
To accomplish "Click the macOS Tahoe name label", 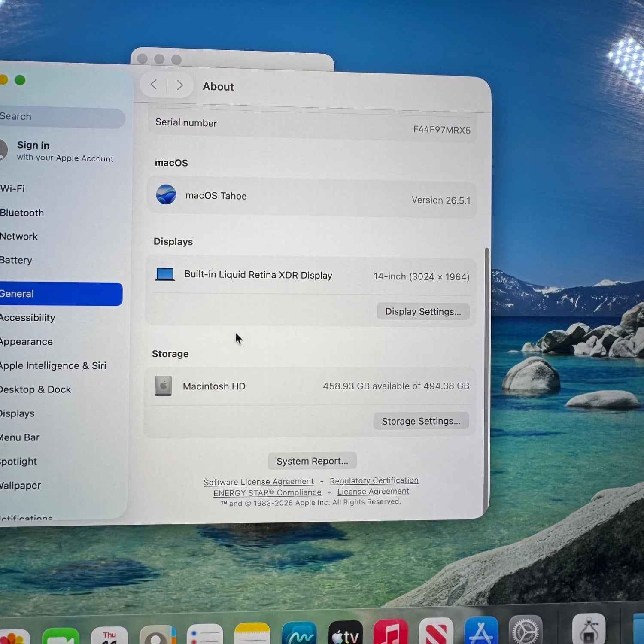I will [216, 196].
